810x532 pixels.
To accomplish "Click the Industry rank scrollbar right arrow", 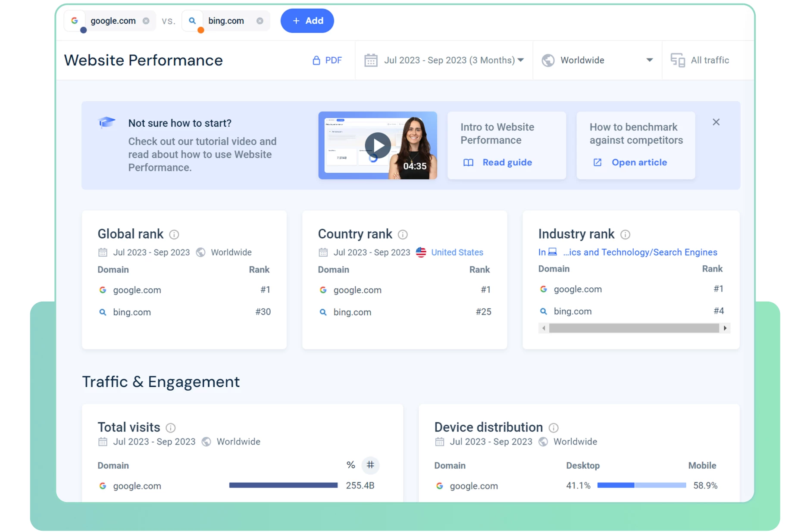I will point(725,328).
